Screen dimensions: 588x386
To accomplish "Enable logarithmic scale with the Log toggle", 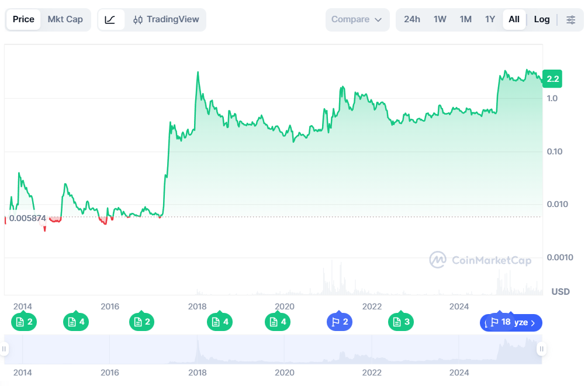I will point(541,19).
